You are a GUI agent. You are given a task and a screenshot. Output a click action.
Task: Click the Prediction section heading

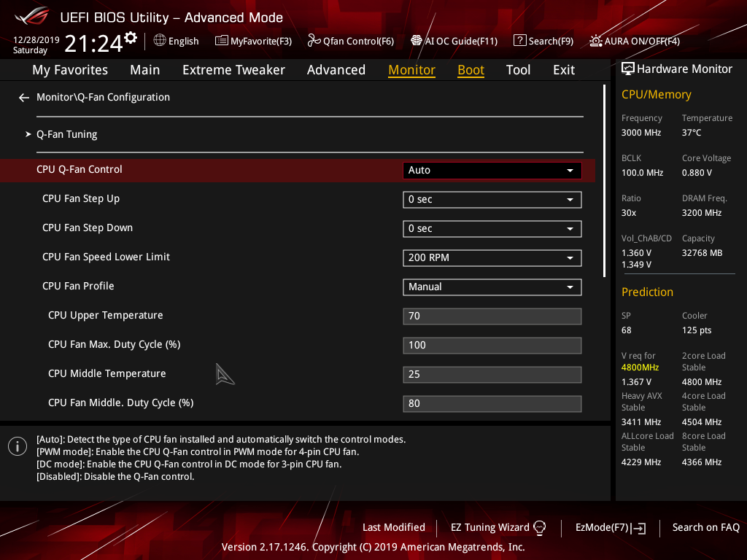click(x=647, y=292)
